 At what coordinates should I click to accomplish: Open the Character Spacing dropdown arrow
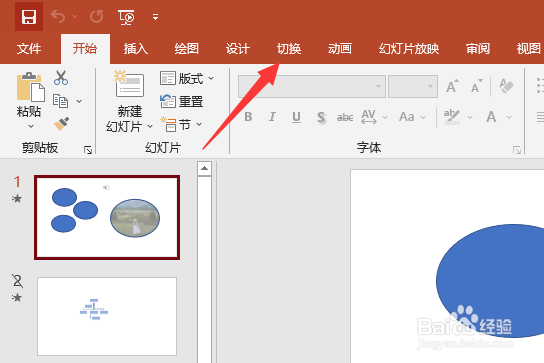(385, 117)
